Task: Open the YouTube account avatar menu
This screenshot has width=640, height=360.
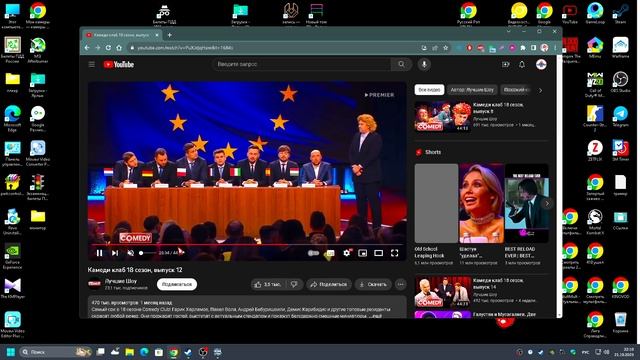Action: 541,64
